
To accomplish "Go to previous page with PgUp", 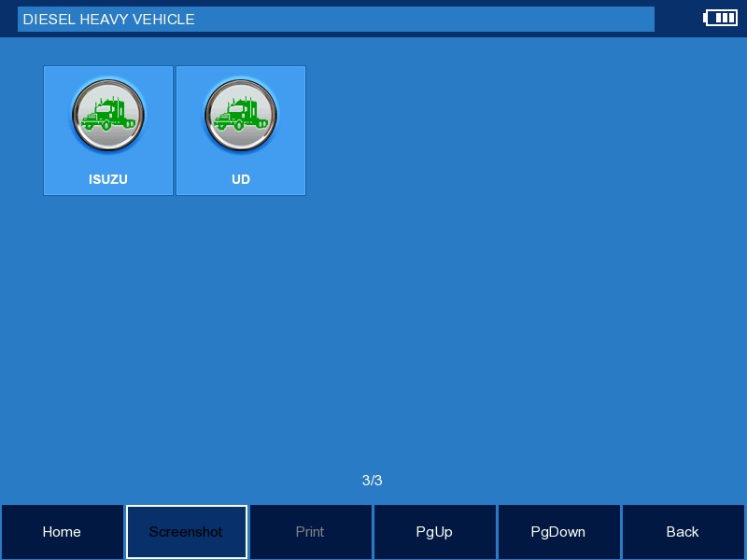I will pos(434,531).
